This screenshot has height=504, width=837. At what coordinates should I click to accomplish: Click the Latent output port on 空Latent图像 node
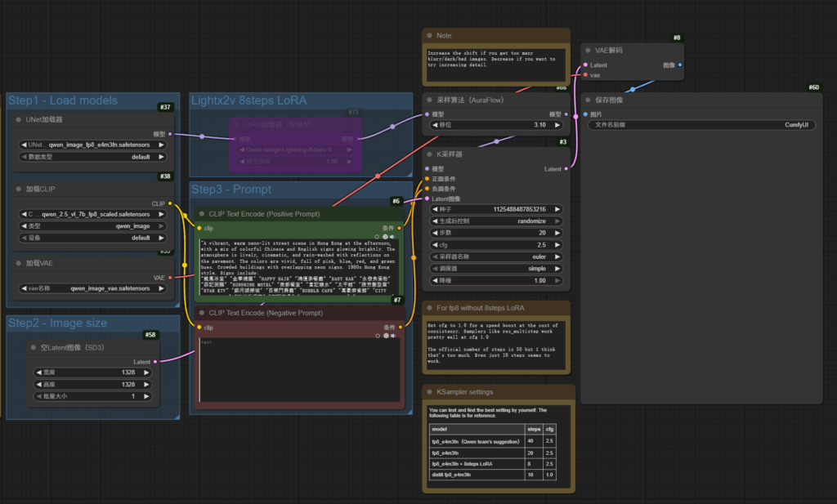[154, 361]
